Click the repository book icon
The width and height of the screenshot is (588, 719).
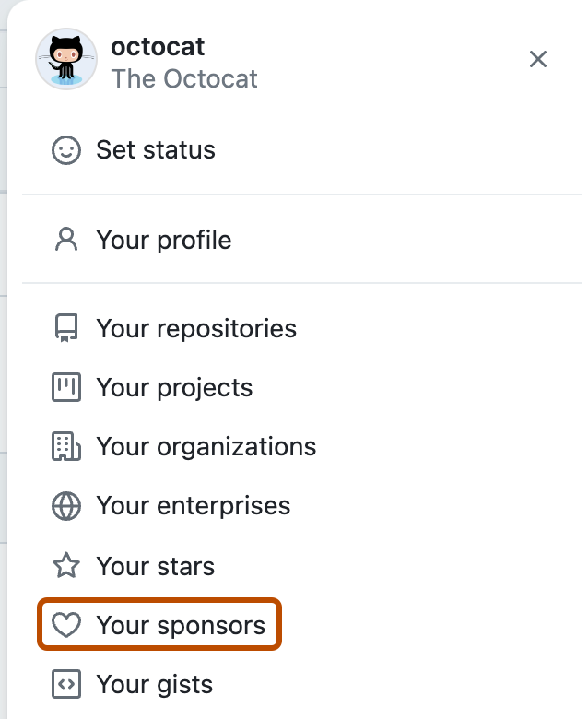(66, 329)
